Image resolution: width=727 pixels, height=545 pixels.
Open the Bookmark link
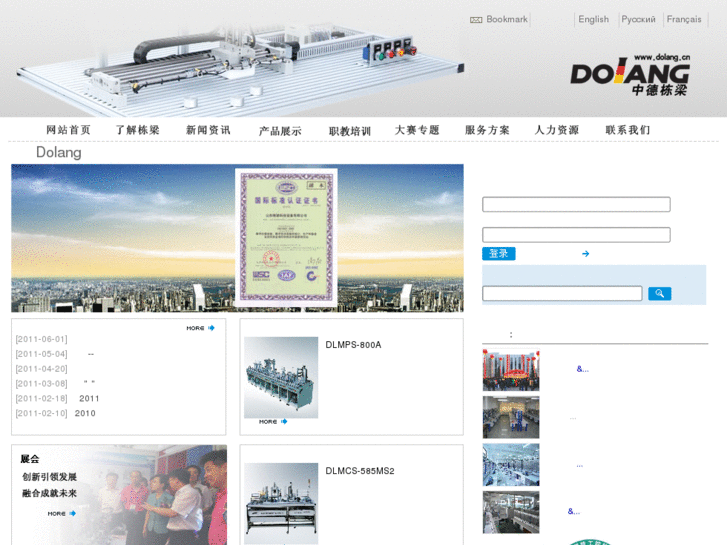(x=507, y=19)
